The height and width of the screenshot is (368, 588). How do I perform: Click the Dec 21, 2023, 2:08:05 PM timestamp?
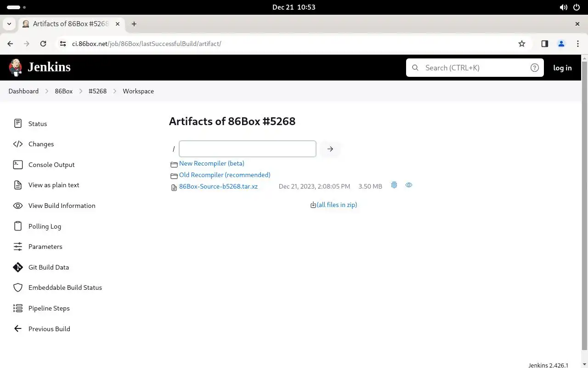click(314, 186)
